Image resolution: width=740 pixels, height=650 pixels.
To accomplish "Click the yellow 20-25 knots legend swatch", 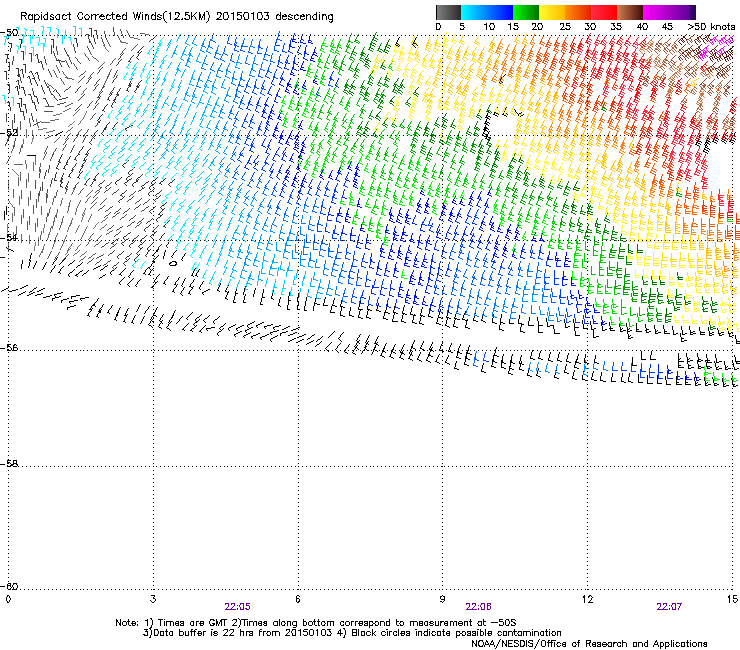I will 552,12.
